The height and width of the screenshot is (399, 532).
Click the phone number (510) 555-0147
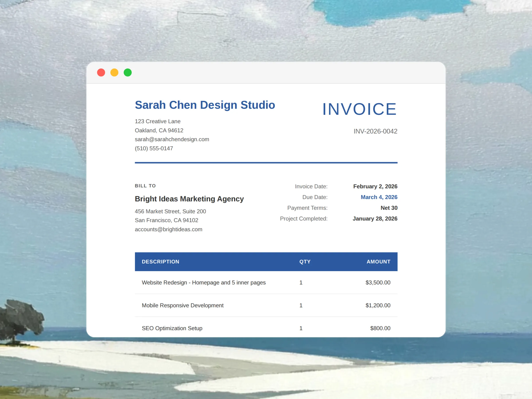(154, 148)
